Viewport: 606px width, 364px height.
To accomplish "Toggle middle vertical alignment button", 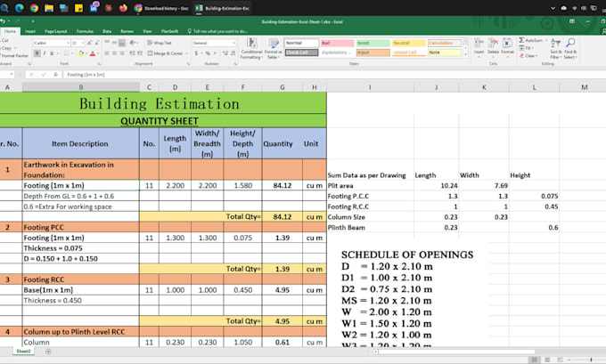I will tap(114, 43).
